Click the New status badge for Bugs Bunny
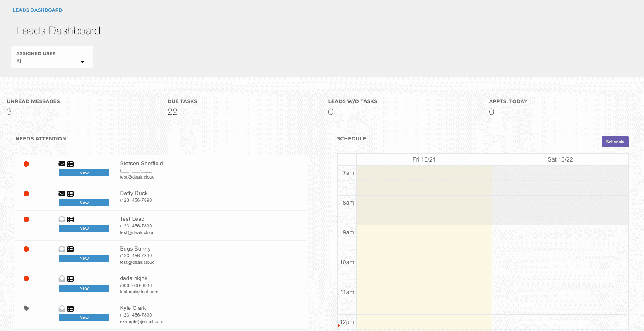Image resolution: width=644 pixels, height=331 pixels. click(84, 258)
